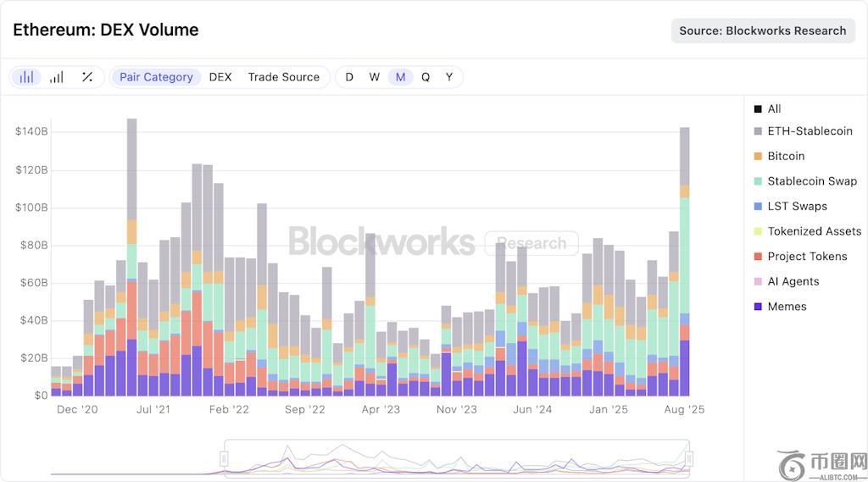Open the Source: Blockworks Research link

point(762,30)
